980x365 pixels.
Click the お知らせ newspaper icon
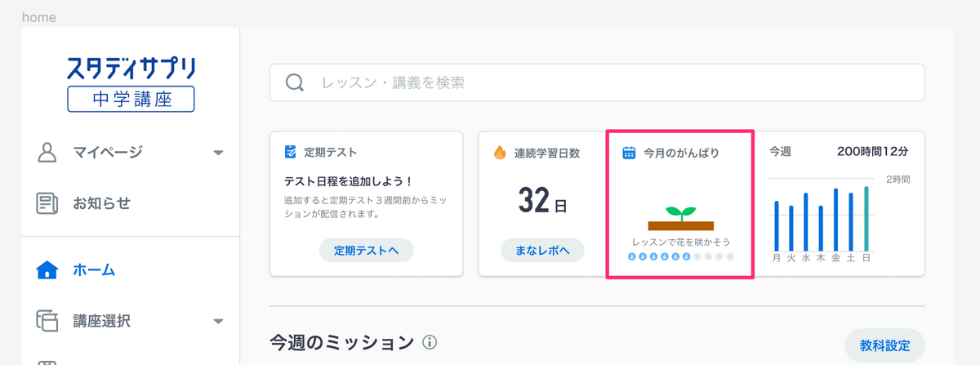[x=48, y=203]
